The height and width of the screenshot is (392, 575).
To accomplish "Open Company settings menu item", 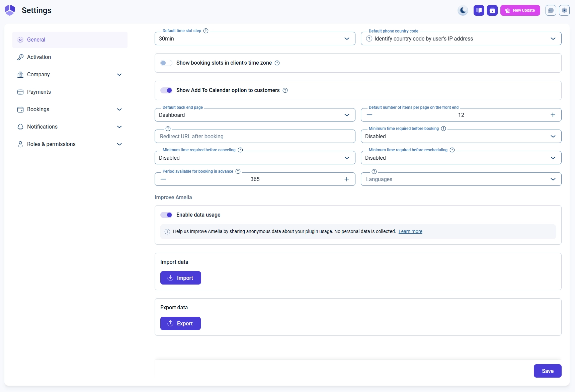I will [x=70, y=75].
